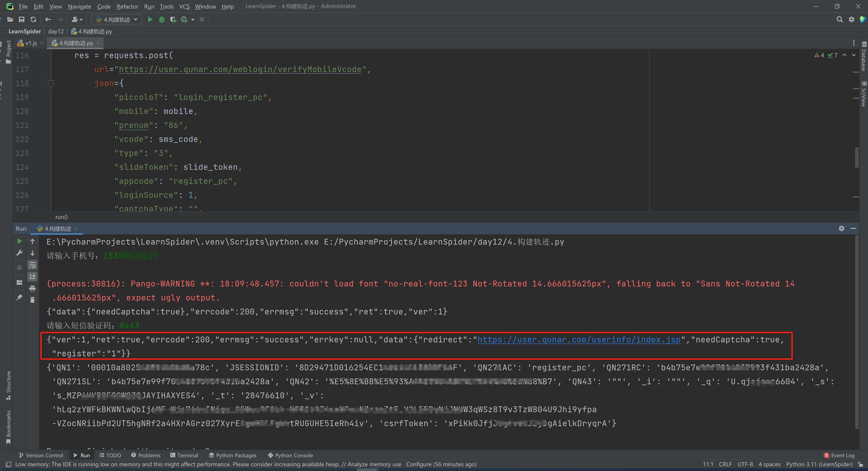868x471 pixels.
Task: Close the 4.构建轨迹.py editor tab
Action: pyautogui.click(x=98, y=43)
